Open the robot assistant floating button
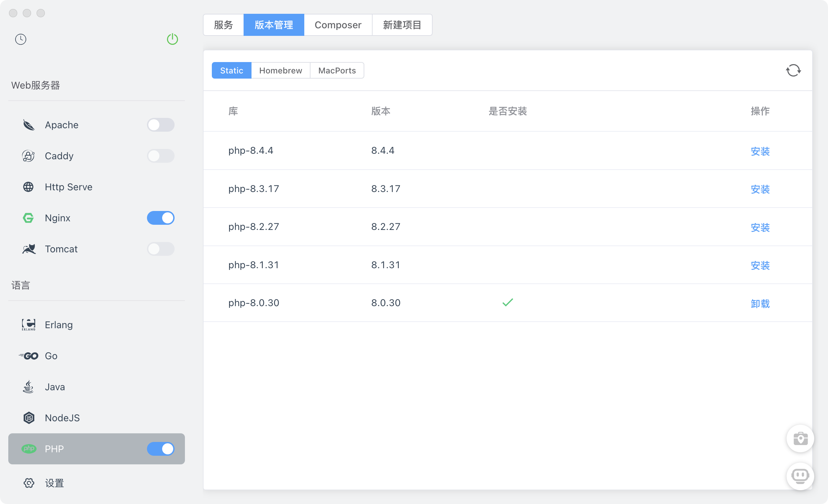Image resolution: width=828 pixels, height=504 pixels. 800,476
